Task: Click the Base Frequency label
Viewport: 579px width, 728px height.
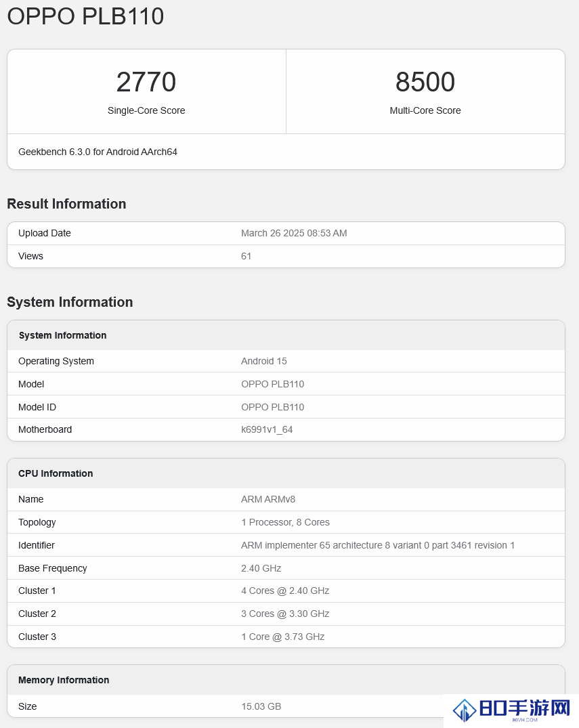Action: pos(53,568)
